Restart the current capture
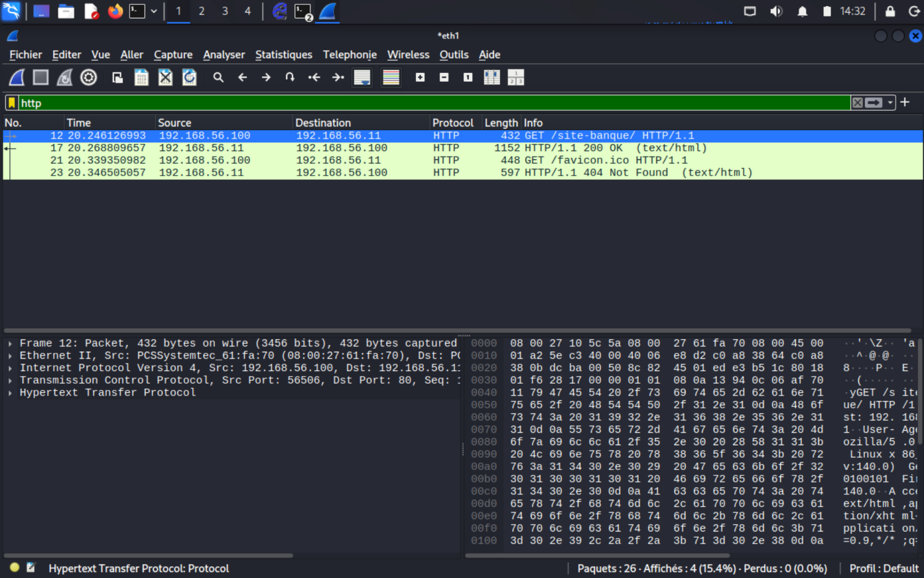This screenshot has width=924, height=578. click(64, 77)
